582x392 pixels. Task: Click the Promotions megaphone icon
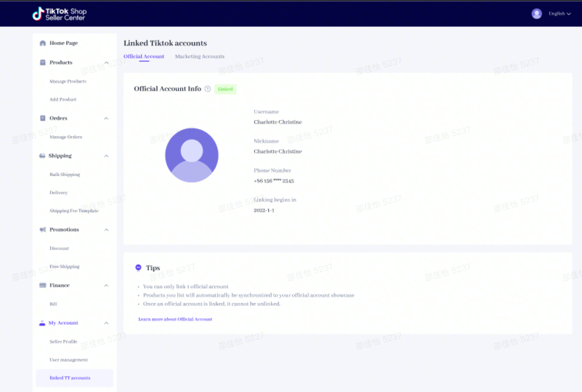43,230
